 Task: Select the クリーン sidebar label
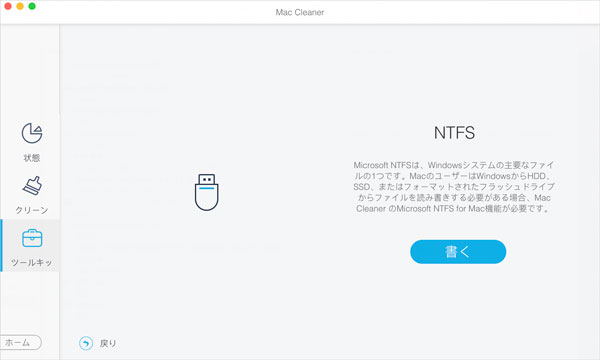32,210
